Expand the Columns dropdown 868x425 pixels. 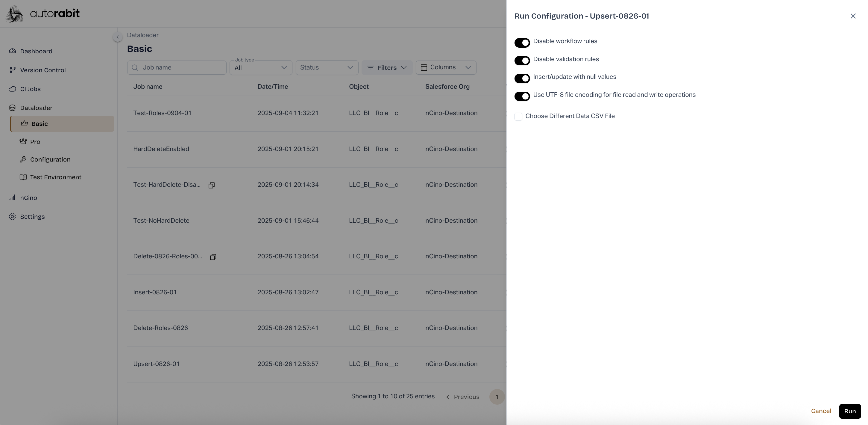[445, 67]
